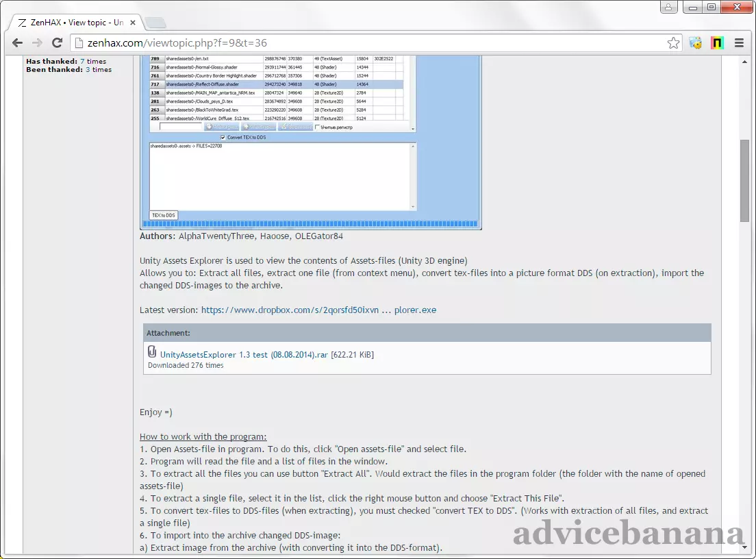
Task: Select the Clouds_psys_D.tex row in screenshot
Action: (276, 101)
